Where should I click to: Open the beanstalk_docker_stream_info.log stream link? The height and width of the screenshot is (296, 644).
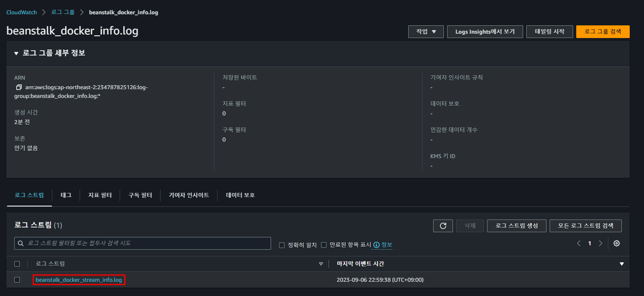click(x=79, y=280)
